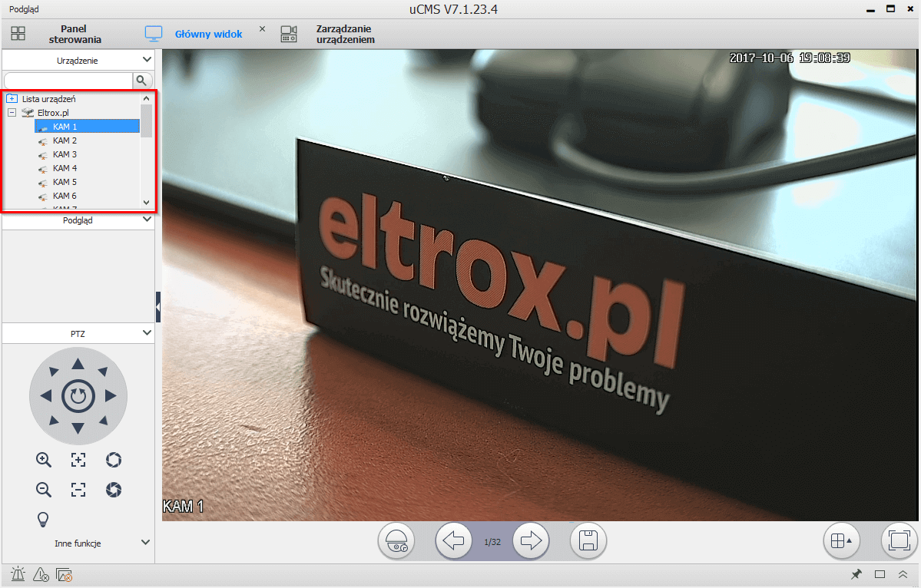Click the Panel sterowania grid icon

click(x=18, y=34)
